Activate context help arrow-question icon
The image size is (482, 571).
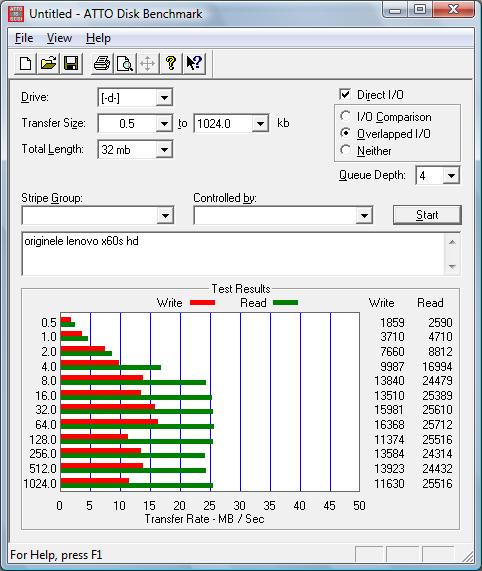pos(194,63)
